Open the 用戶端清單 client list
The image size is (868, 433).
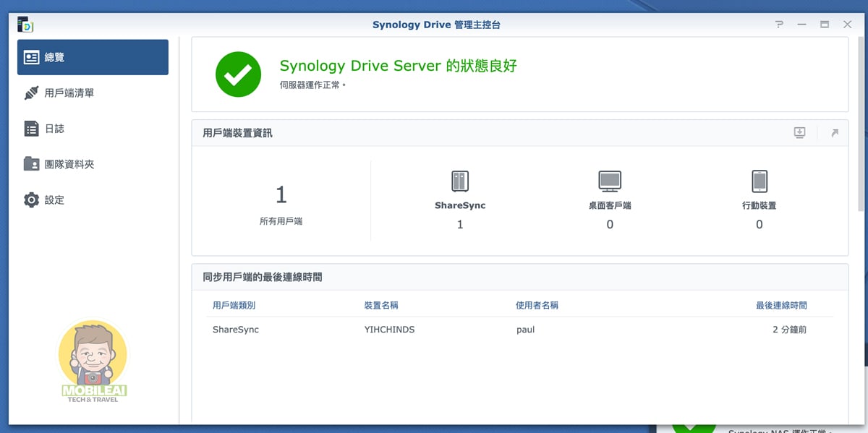click(93, 93)
